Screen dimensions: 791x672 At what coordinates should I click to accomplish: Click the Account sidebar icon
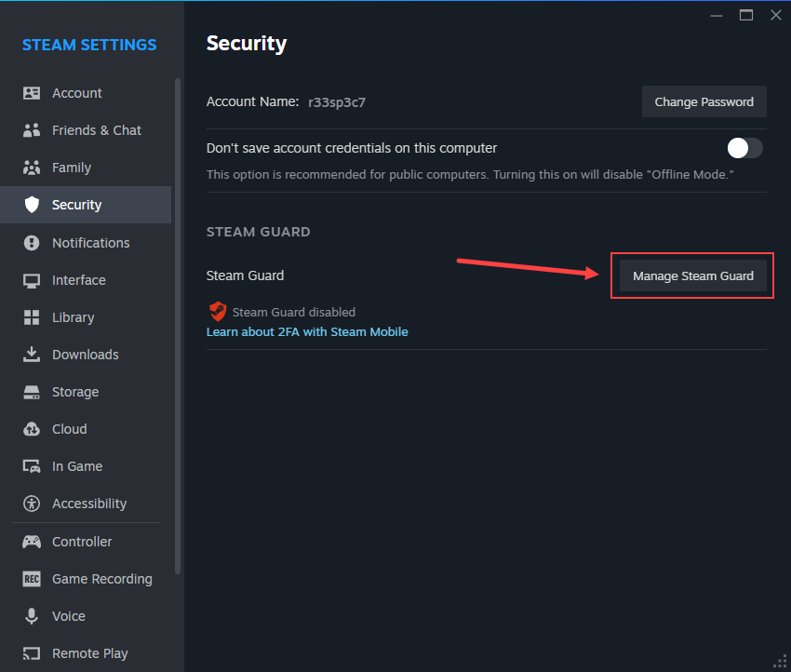point(32,93)
